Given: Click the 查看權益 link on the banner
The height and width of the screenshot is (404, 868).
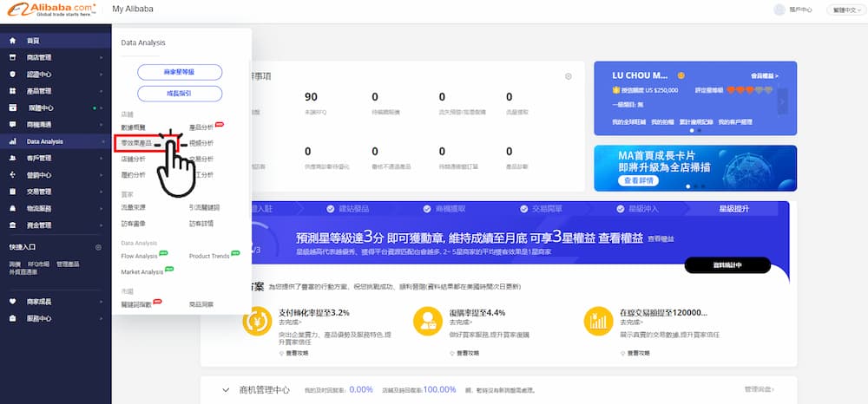Looking at the screenshot, I should pyautogui.click(x=661, y=239).
